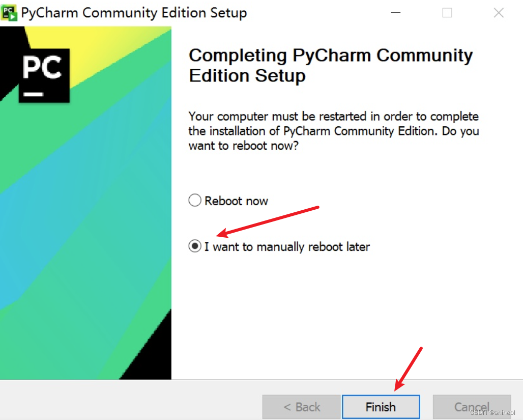Screen dimensions: 523x420
Task: Click the "Reboot now" option label
Action: click(236, 201)
